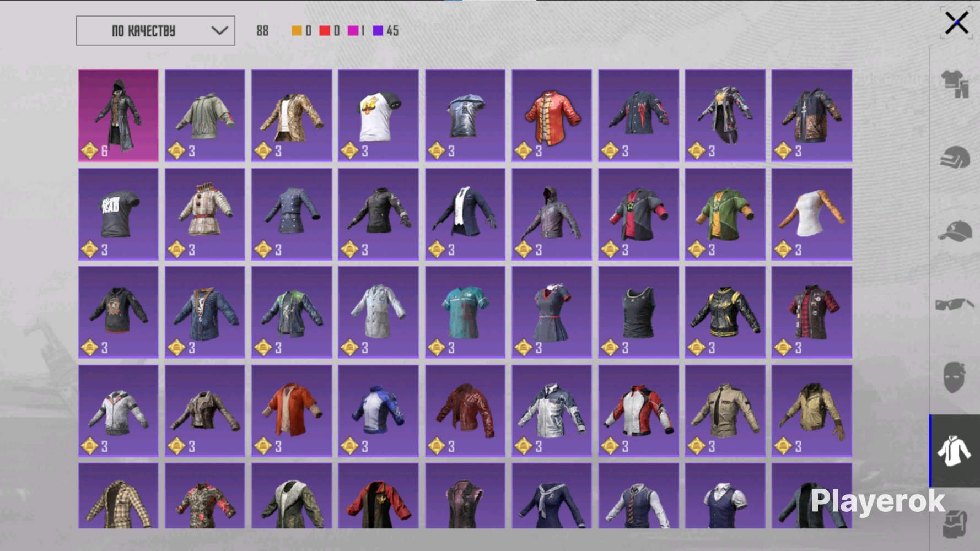Filter by the pink rarity square
This screenshot has height=551, width=980.
coord(353,31)
